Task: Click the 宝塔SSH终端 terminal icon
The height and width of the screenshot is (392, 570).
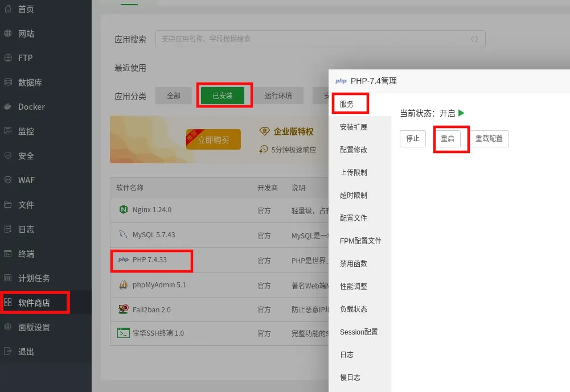Action: tap(124, 333)
